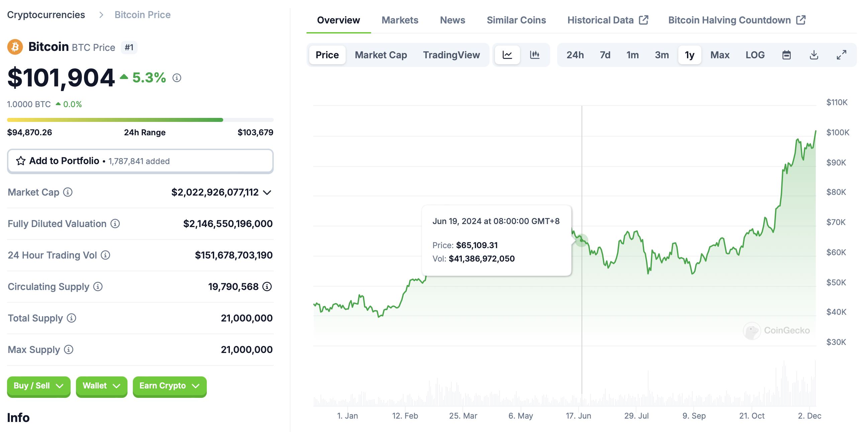Click info icon next to 5.3% change
The image size is (868, 432).
[177, 78]
